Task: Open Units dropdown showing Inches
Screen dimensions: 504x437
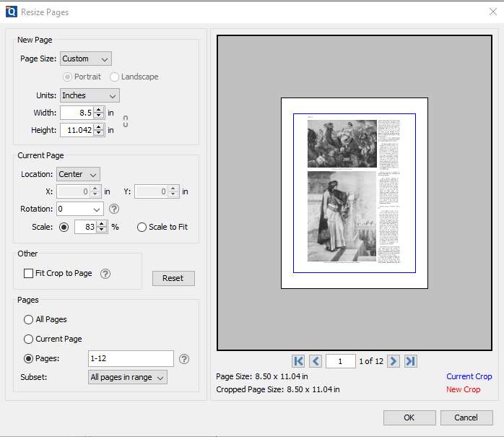Action: coord(90,95)
